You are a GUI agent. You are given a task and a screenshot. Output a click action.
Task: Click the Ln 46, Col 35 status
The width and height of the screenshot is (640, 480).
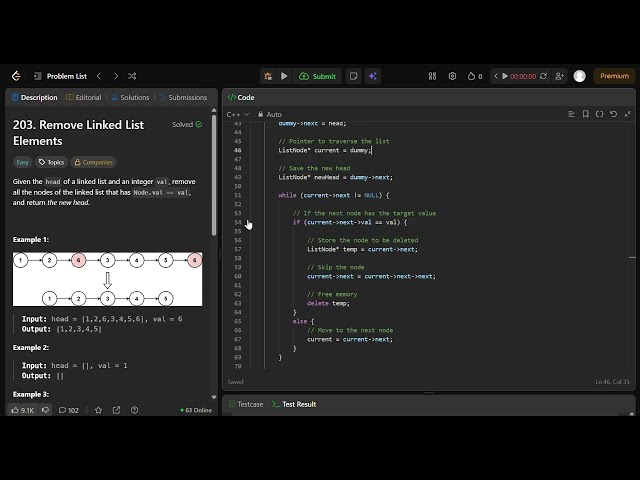pos(612,382)
